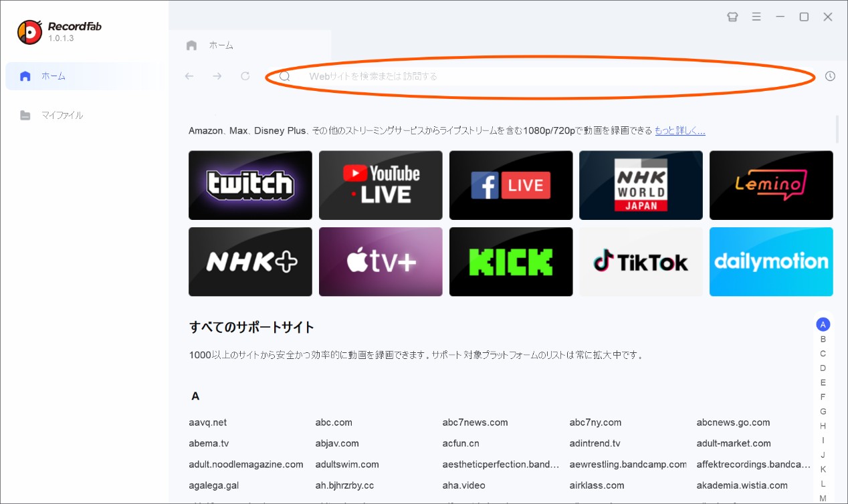Jump to letter G in alphabet index

tap(823, 412)
